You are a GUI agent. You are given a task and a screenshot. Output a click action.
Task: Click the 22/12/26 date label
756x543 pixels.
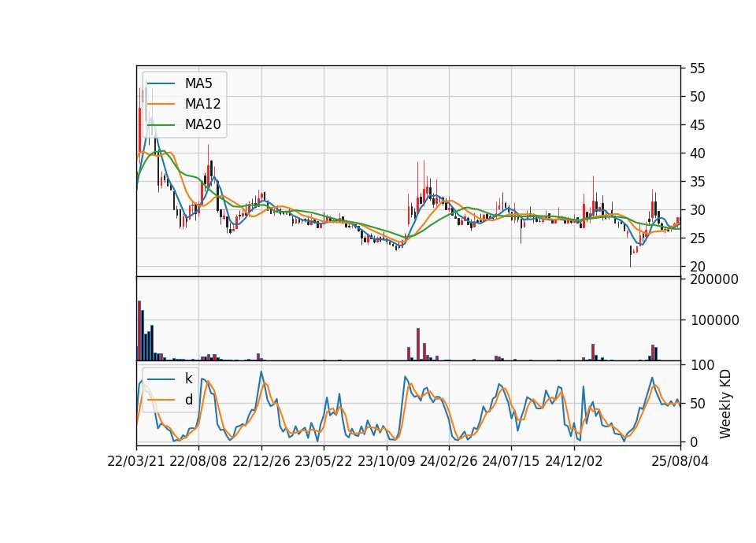coord(261,461)
